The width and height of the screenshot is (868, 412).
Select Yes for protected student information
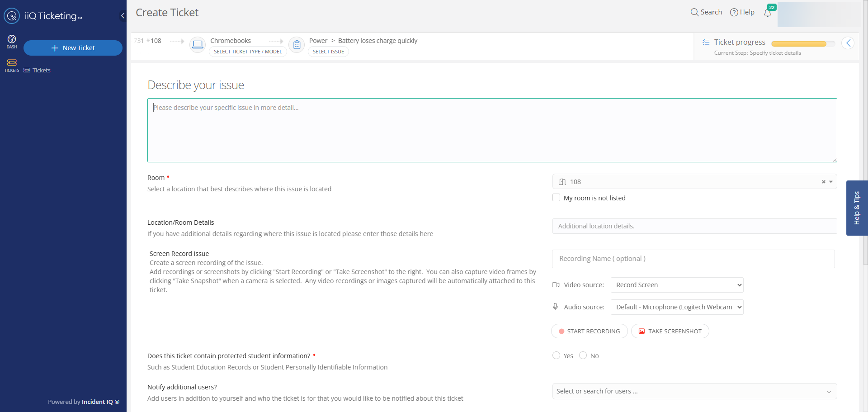click(x=557, y=355)
